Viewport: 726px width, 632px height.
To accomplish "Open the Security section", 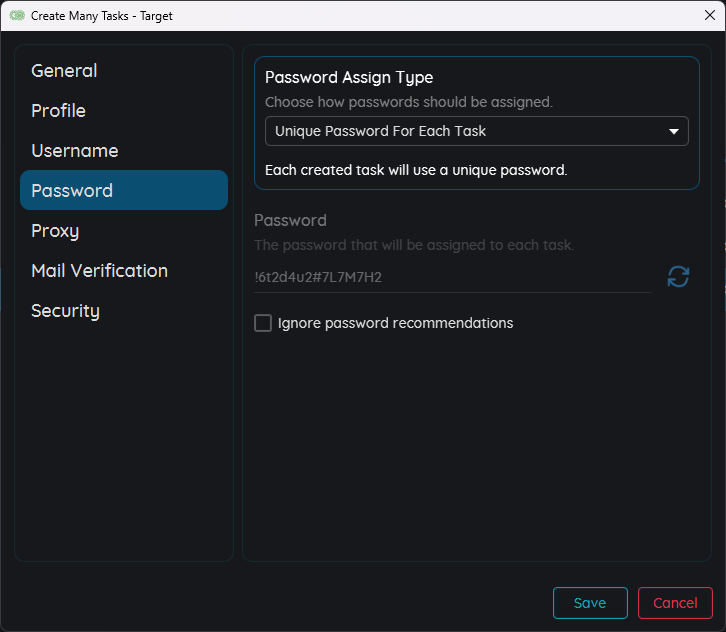I will [x=65, y=311].
